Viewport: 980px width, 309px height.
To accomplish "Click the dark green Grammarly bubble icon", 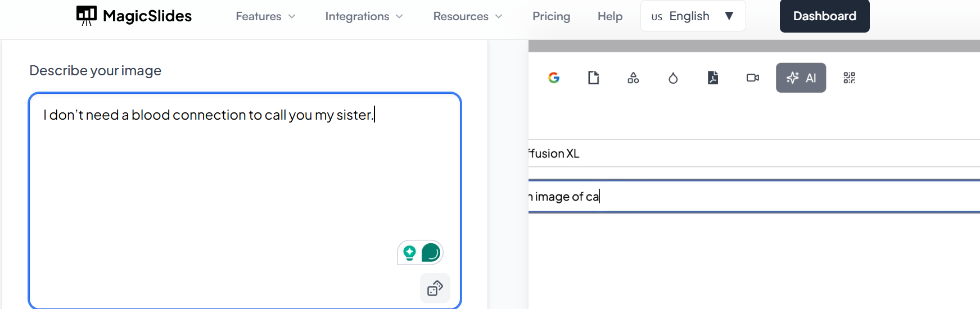I will pyautogui.click(x=431, y=253).
